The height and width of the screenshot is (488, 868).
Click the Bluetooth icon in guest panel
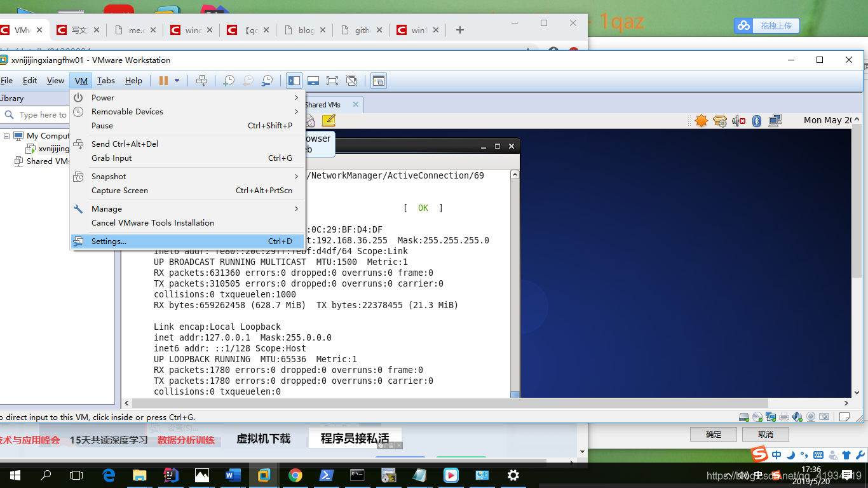click(x=757, y=121)
